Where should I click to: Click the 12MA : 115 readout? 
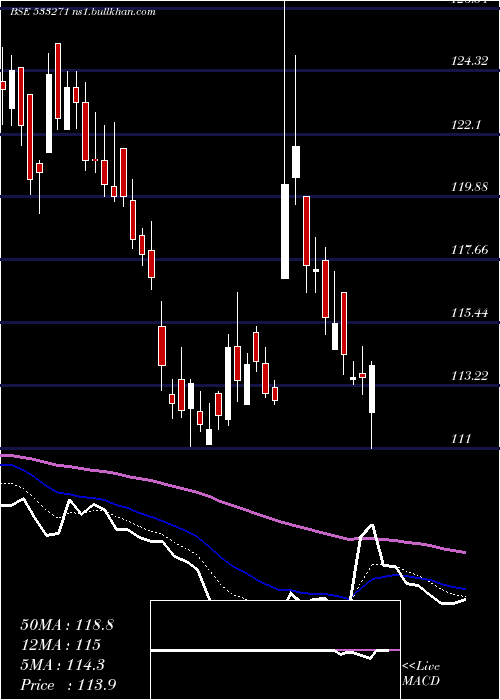pyautogui.click(x=60, y=645)
